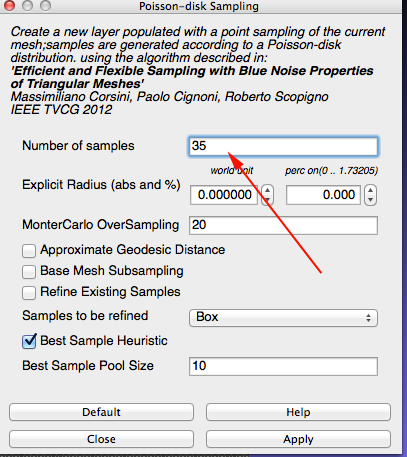Click the red window close button

[9, 5]
